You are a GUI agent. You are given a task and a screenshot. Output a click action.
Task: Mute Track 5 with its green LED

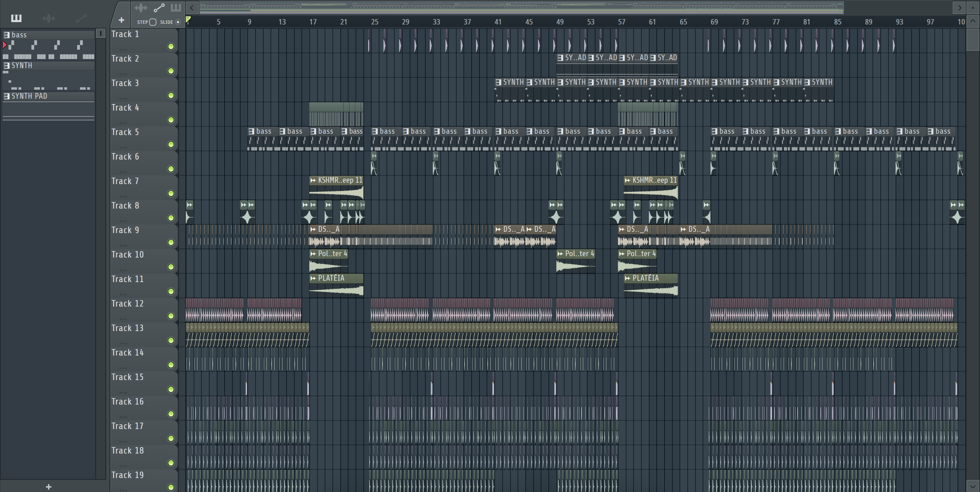tap(171, 145)
